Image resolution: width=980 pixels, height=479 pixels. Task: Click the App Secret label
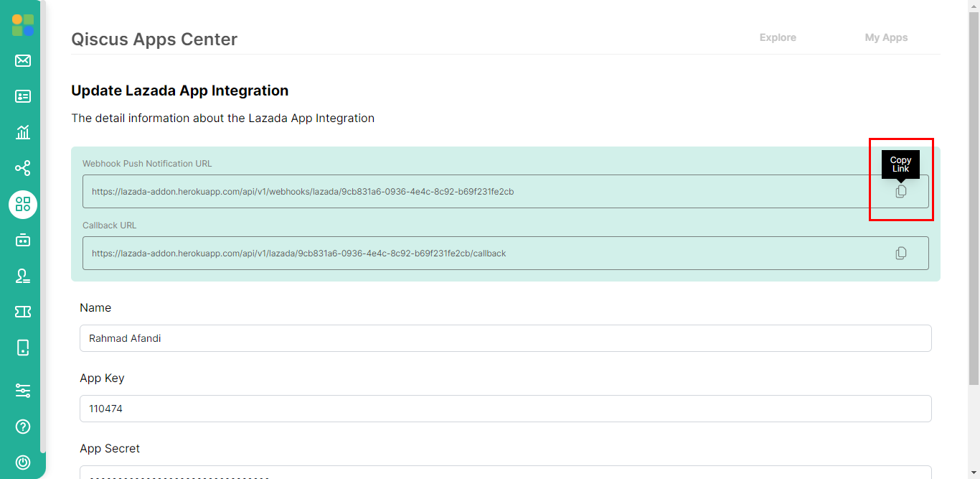[110, 448]
